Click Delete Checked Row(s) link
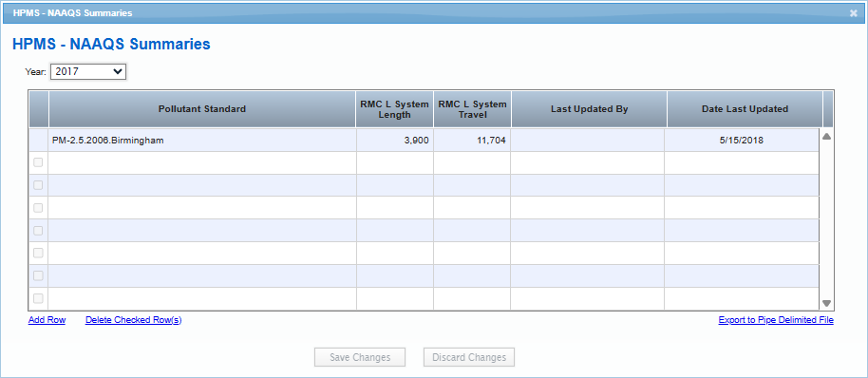The height and width of the screenshot is (378, 868). 133,320
